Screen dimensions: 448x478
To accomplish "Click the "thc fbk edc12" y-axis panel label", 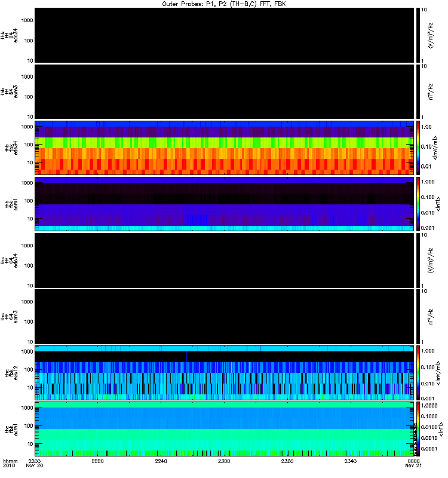I will (11, 373).
